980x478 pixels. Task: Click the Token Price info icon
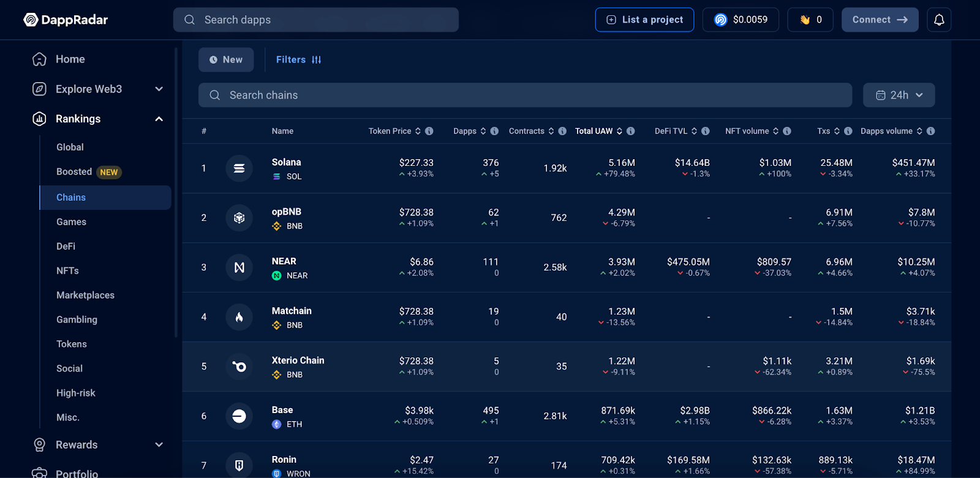pos(429,131)
